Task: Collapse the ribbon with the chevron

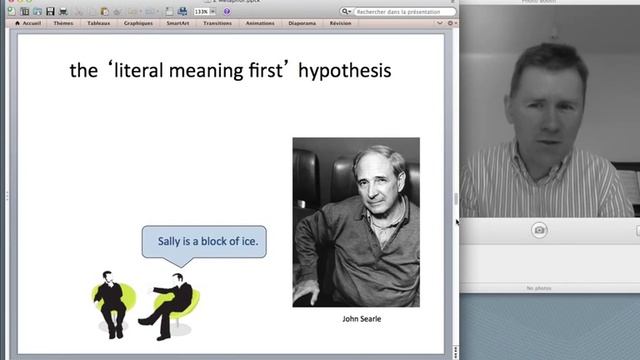Action: (440, 23)
